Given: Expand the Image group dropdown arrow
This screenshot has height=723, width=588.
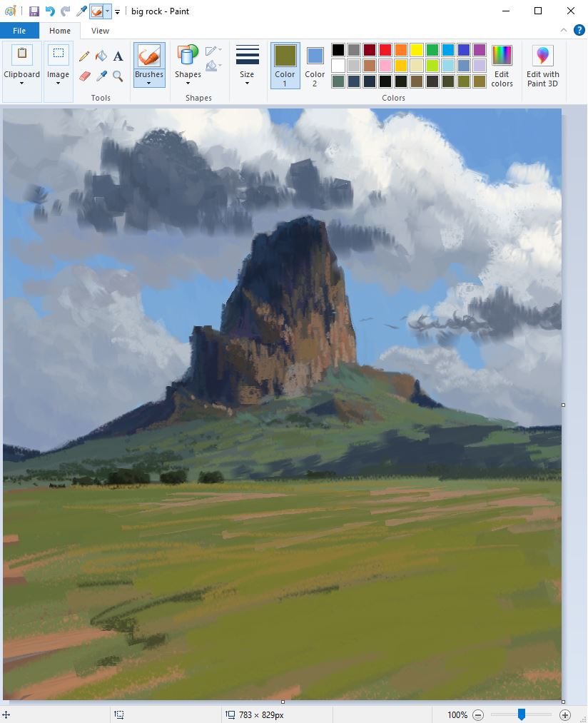Looking at the screenshot, I should (58, 84).
